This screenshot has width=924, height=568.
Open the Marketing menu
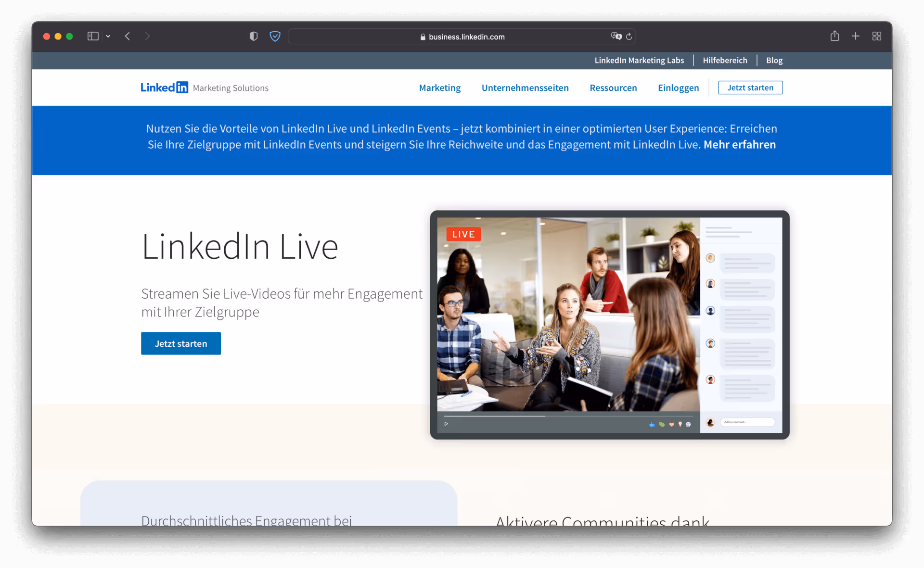click(x=440, y=88)
